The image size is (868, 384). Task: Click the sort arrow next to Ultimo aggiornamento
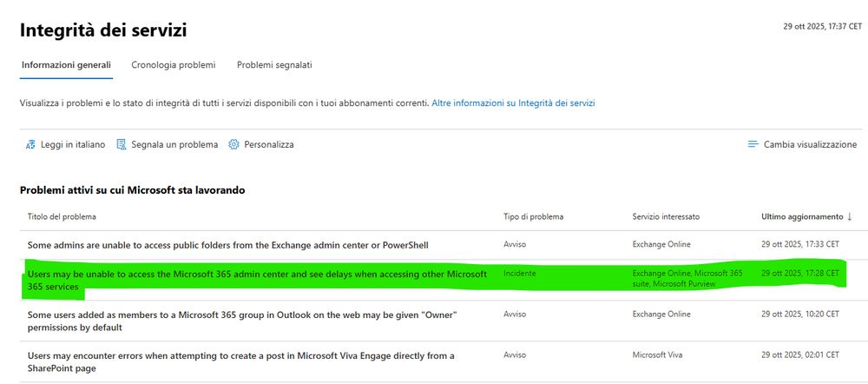(x=850, y=215)
